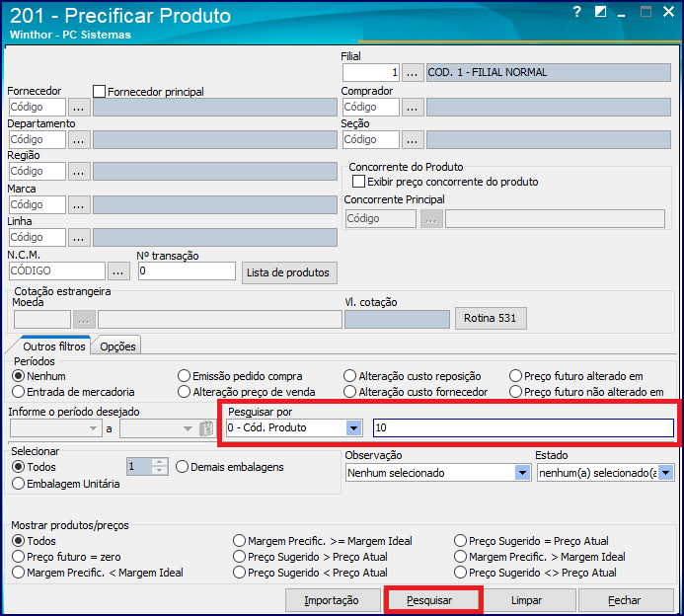This screenshot has height=616, width=684.
Task: Click Fechar button
Action: pos(626,601)
